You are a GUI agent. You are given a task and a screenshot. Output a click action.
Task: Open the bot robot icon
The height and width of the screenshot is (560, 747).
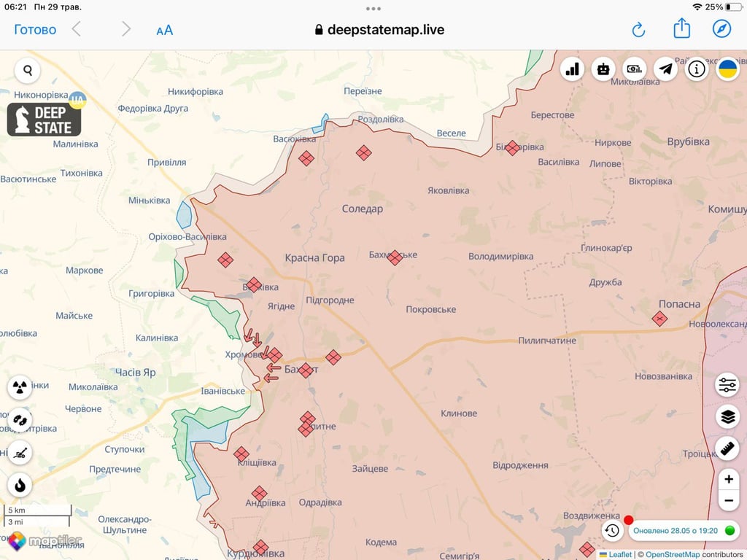pyautogui.click(x=603, y=69)
